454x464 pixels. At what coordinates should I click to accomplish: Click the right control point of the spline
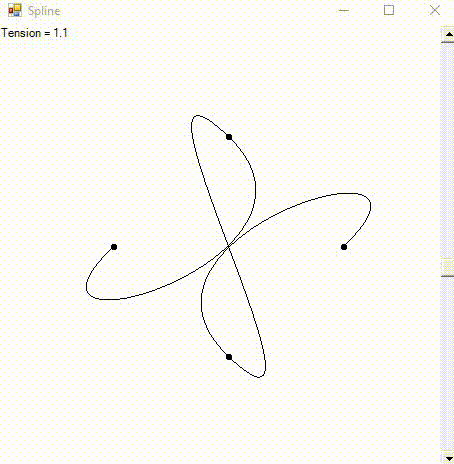pyautogui.click(x=344, y=247)
